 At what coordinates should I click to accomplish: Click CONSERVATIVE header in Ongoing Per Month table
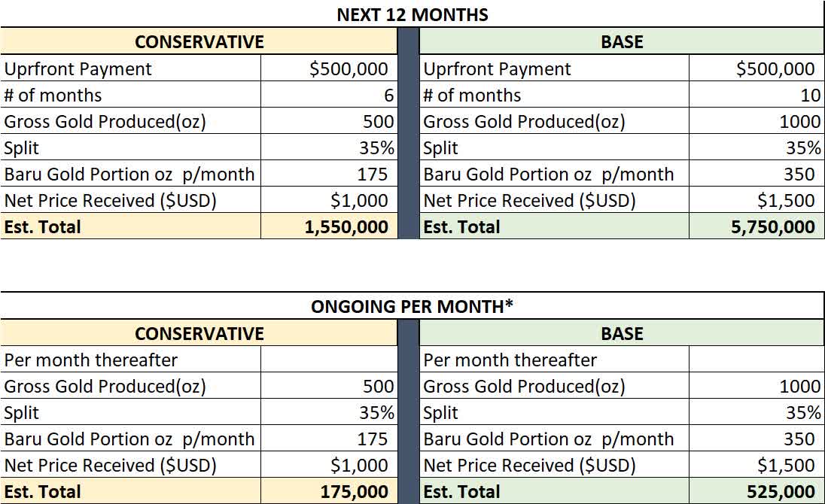pos(199,333)
